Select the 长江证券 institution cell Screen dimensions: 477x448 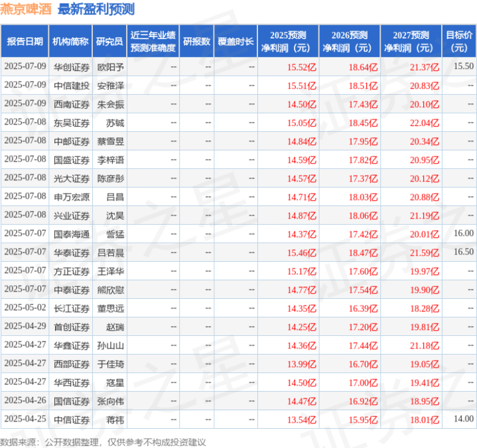coord(72,308)
